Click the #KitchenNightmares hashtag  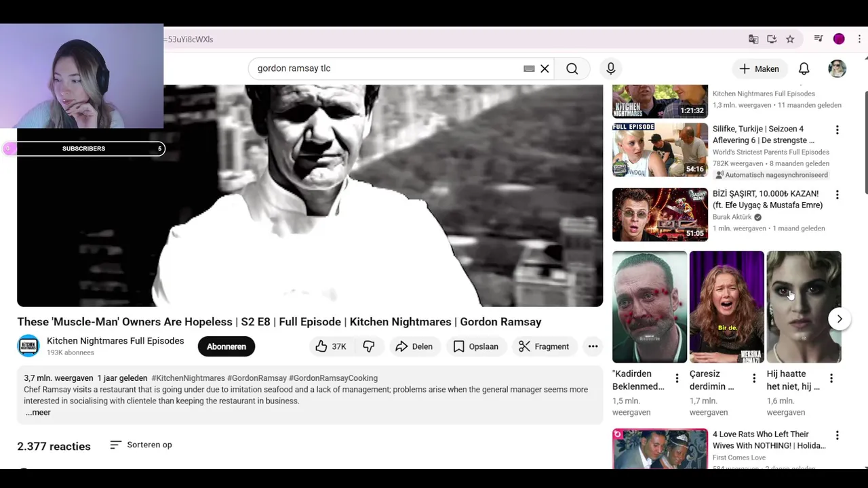[188, 378]
